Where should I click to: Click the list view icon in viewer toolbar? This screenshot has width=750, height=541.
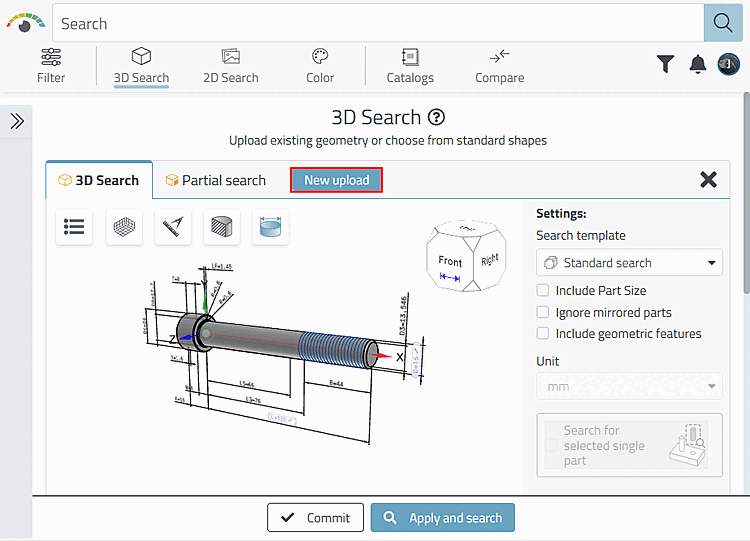74,226
